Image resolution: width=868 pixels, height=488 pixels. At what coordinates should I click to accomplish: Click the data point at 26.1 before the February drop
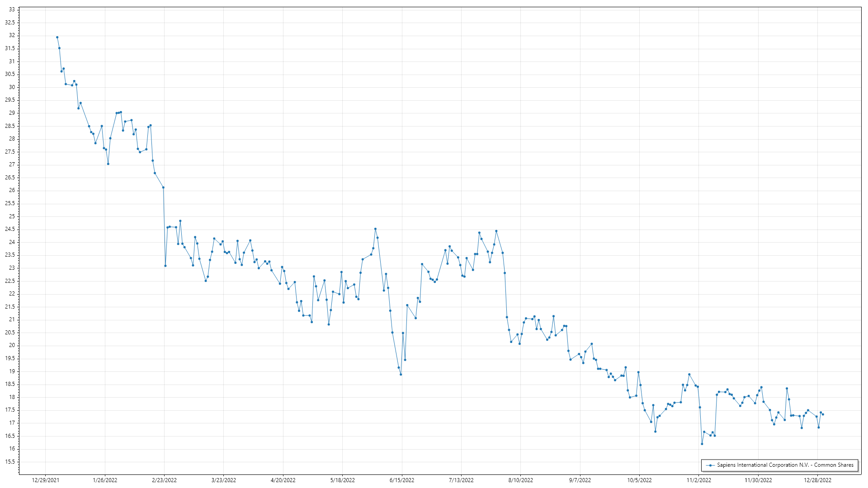coord(163,188)
